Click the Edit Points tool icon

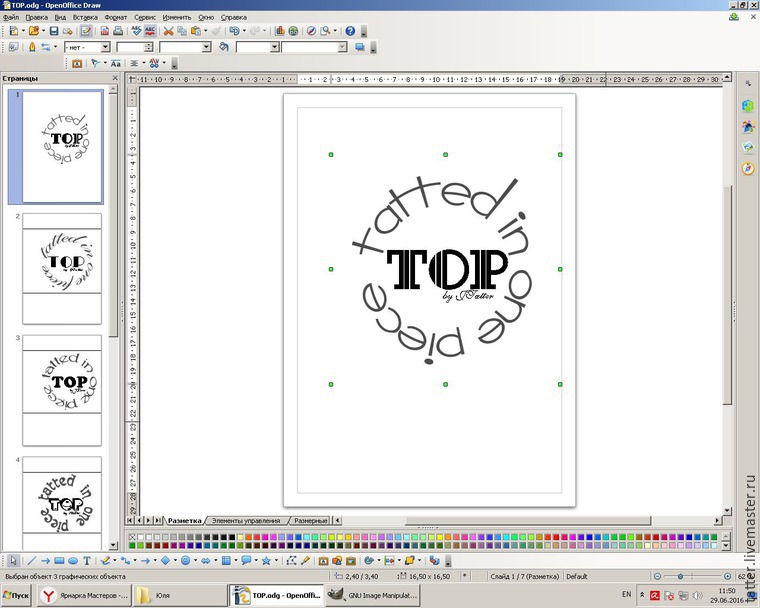(291, 561)
